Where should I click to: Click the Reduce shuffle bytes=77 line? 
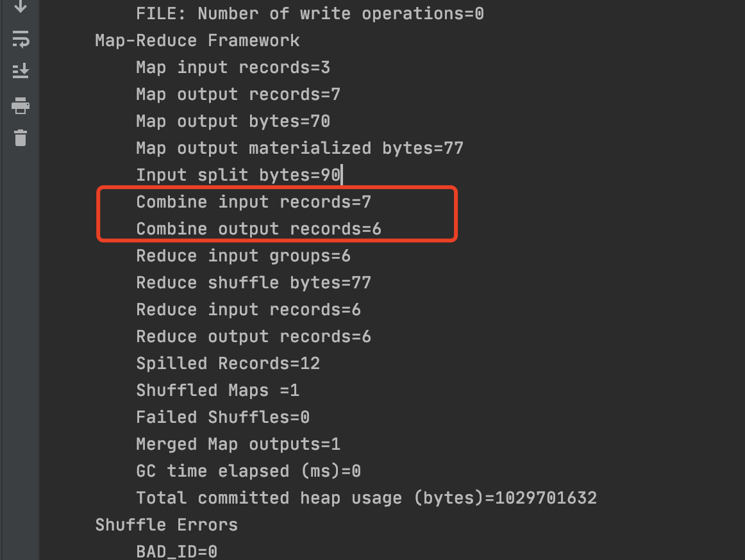pos(253,283)
